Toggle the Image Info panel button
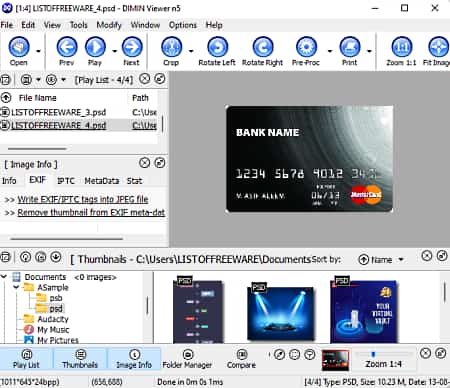Viewport: 450px width, 388px height. [134, 359]
